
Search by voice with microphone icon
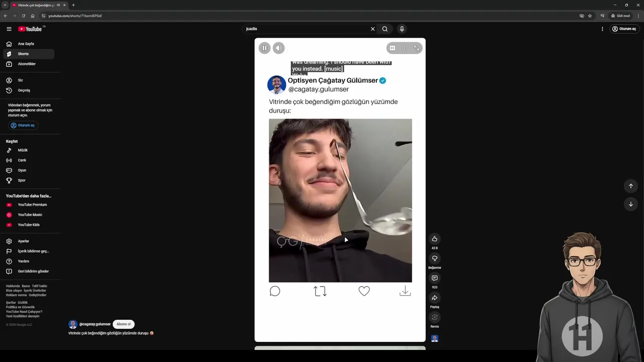tap(401, 29)
